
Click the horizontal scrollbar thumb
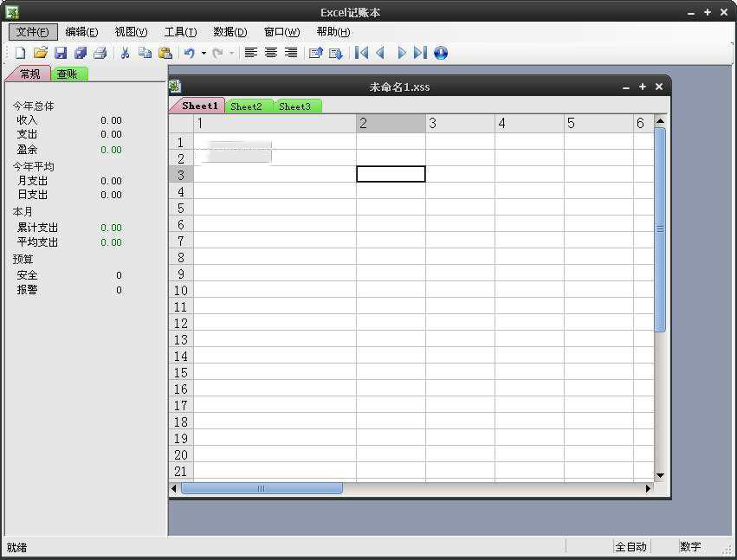[x=262, y=488]
